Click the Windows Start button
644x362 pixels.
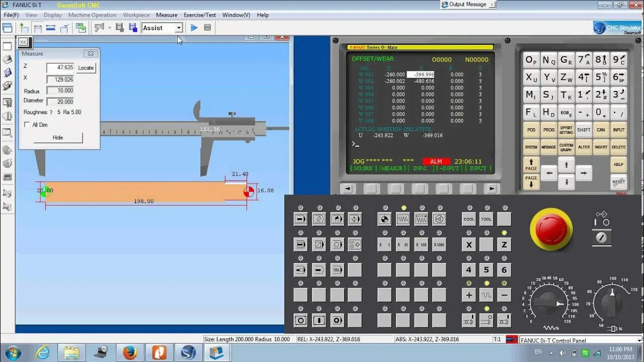(12, 352)
